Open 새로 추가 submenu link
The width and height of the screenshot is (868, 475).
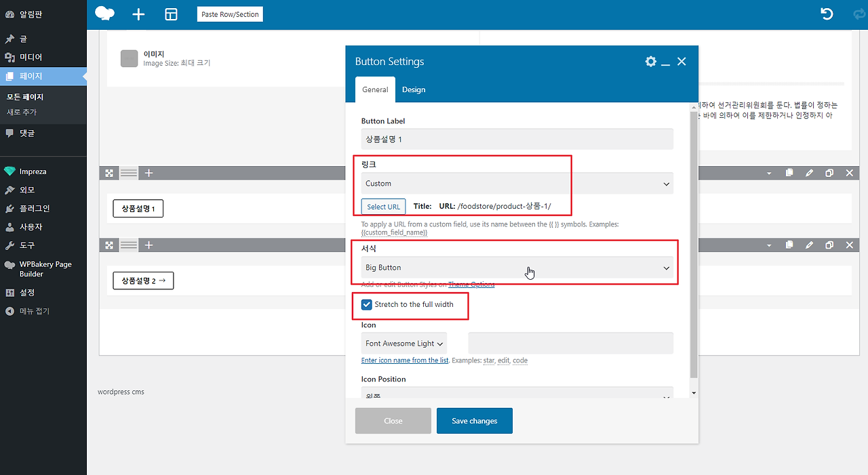coord(22,112)
